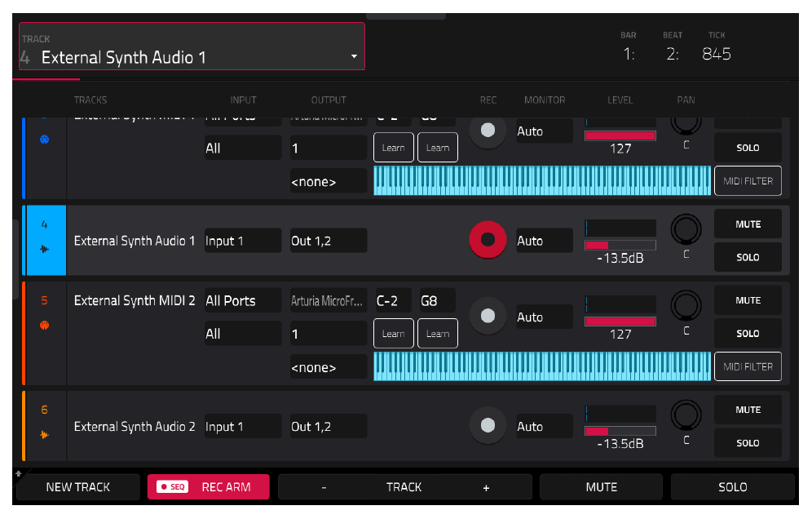Click the bottom SOLO button

pyautogui.click(x=732, y=487)
